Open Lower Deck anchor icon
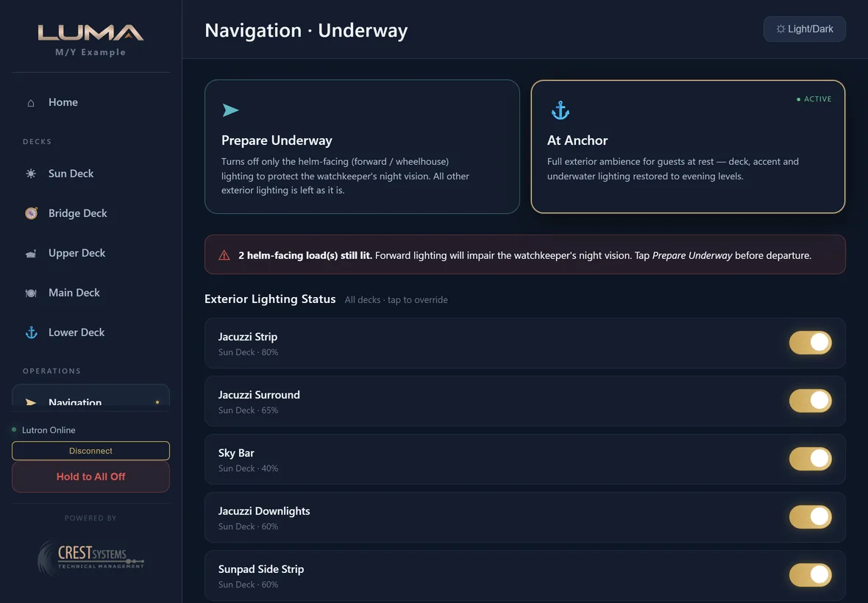This screenshot has height=603, width=868. pos(31,332)
